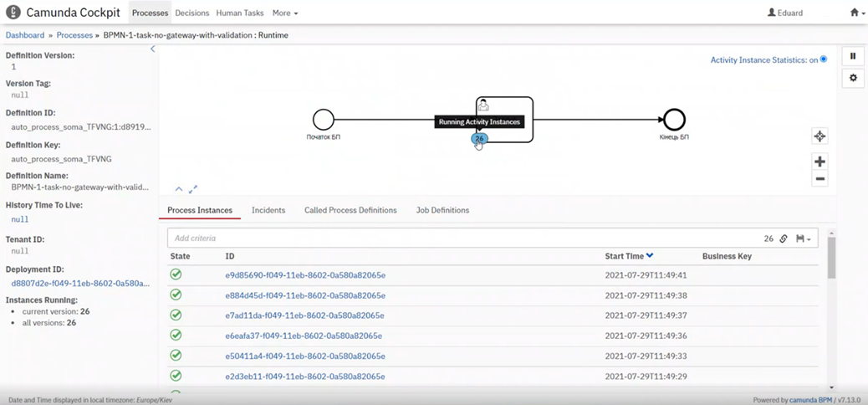Click the Business Key column header
Screen dimensions: 868x405
pyautogui.click(x=727, y=256)
